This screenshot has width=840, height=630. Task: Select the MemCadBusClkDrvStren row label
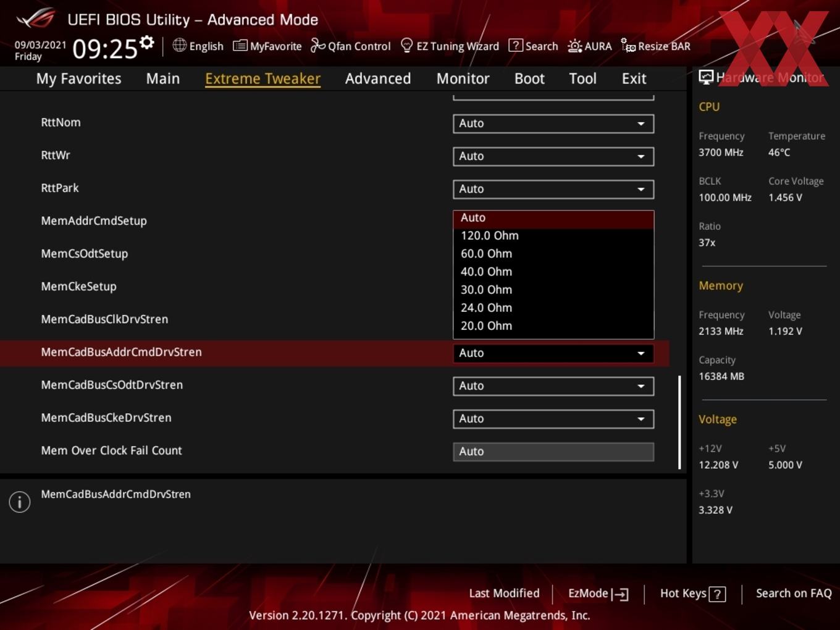[x=104, y=319]
